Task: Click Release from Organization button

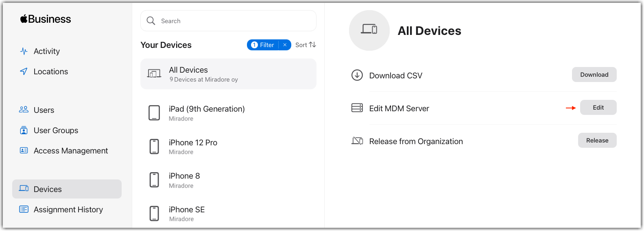Action: (x=597, y=140)
